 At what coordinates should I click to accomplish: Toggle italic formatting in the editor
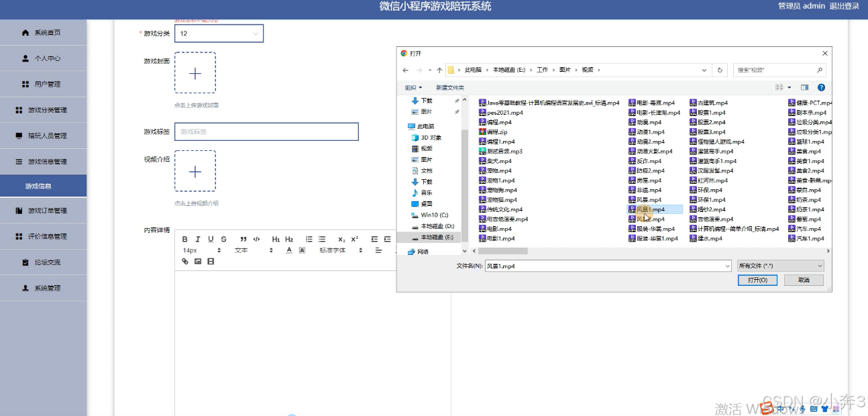coord(198,240)
